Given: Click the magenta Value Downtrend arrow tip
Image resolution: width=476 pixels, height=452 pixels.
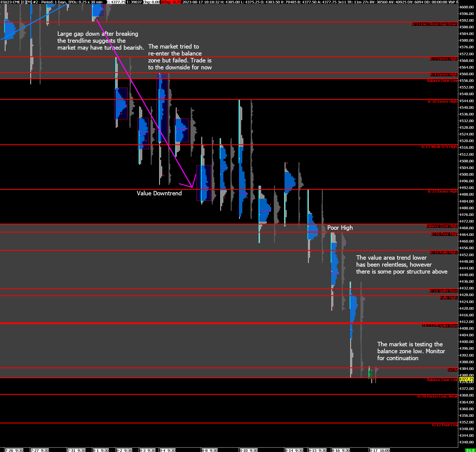Looking at the screenshot, I should coord(192,187).
